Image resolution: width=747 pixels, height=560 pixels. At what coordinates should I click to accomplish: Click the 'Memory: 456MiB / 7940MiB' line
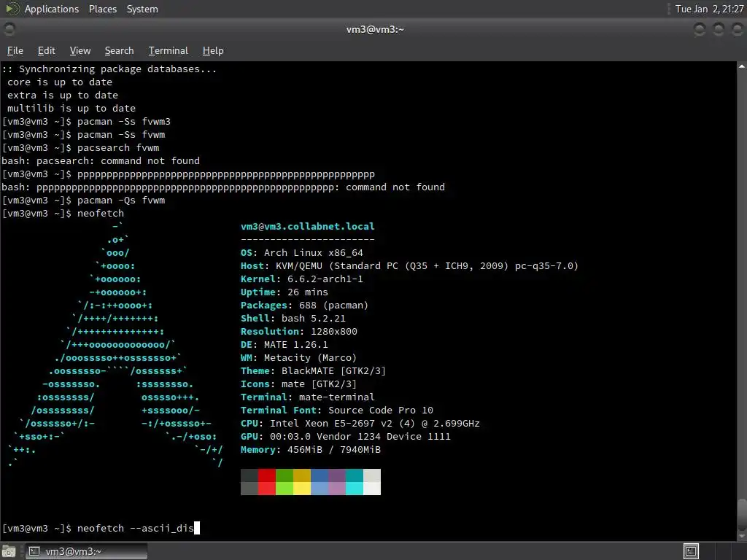pyautogui.click(x=311, y=449)
